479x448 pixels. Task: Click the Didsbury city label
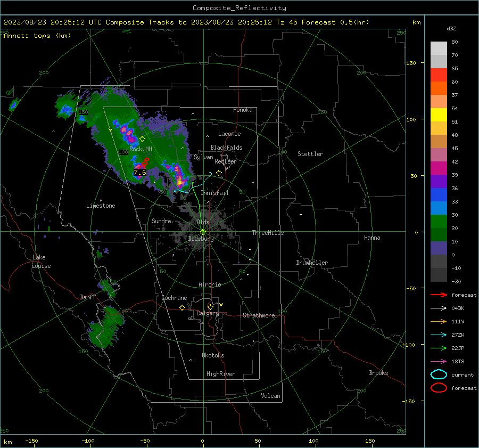(201, 239)
